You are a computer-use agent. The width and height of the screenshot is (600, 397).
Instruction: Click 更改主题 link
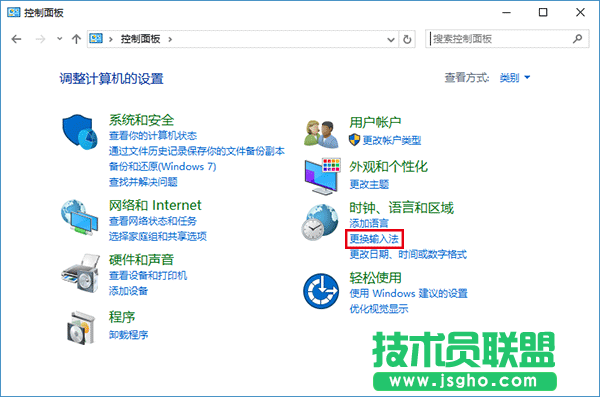tap(369, 185)
